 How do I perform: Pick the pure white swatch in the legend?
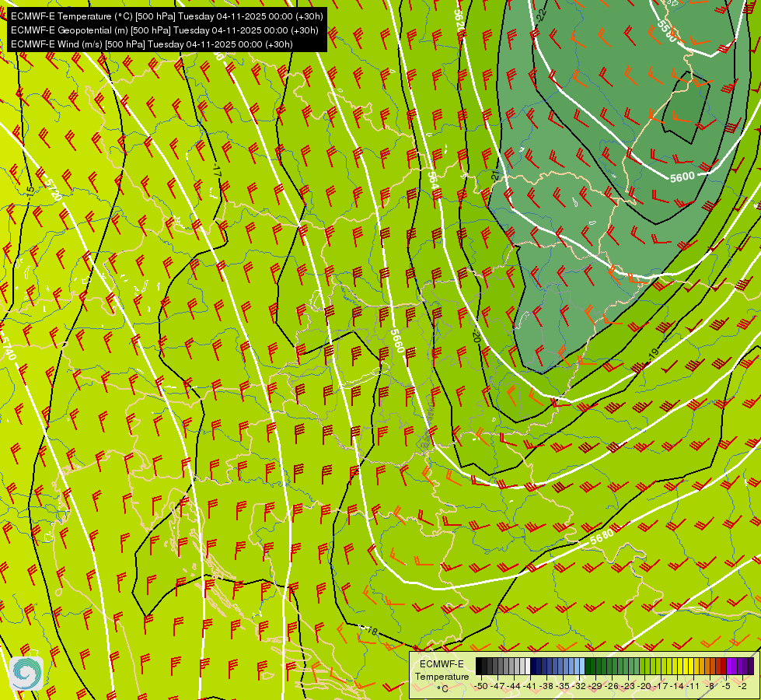click(x=528, y=666)
